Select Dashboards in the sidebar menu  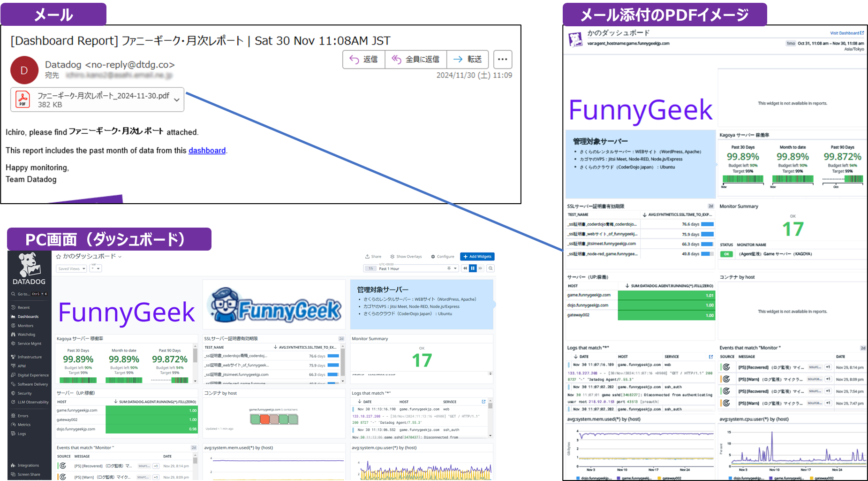(x=27, y=316)
